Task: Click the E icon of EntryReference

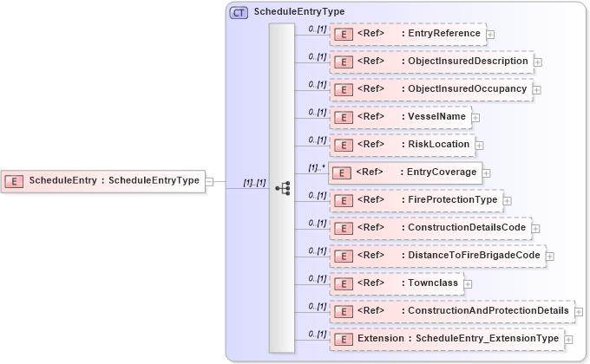Action: [x=344, y=35]
